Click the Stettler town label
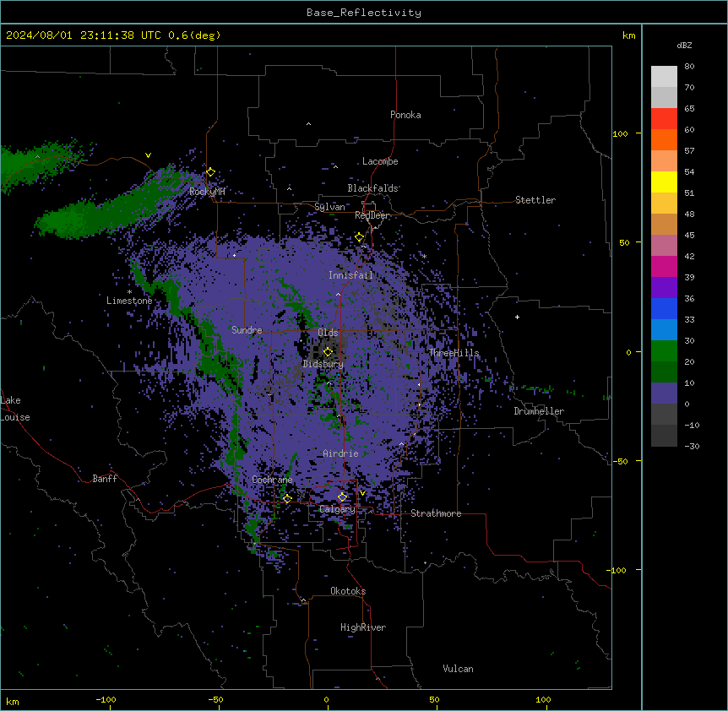 (x=535, y=200)
